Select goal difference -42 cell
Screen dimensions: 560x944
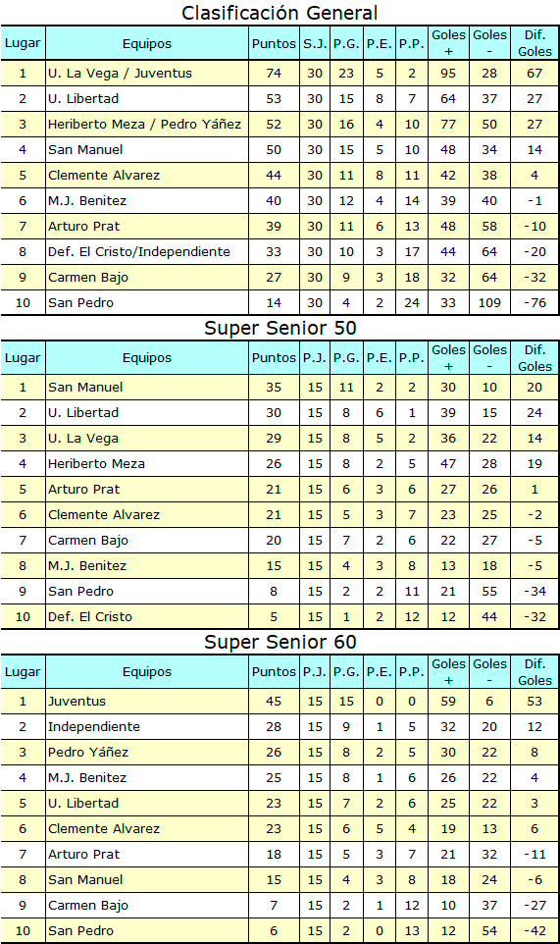[x=535, y=931]
